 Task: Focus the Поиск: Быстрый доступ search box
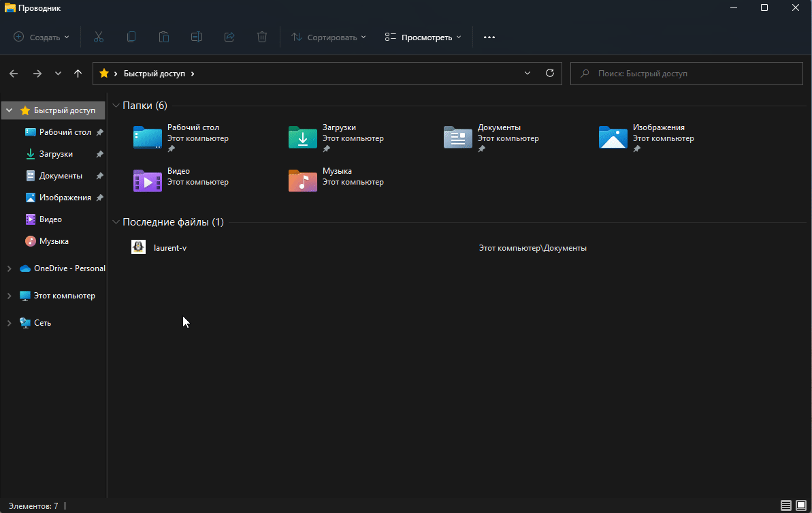coord(687,74)
